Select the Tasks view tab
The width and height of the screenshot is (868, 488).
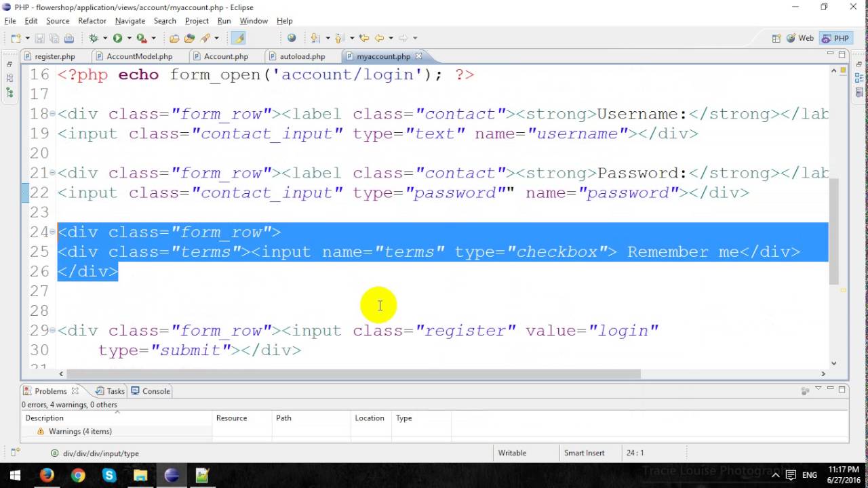(x=111, y=391)
